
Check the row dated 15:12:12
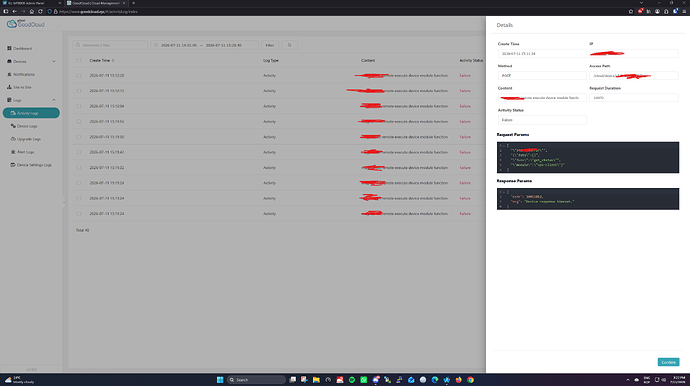pos(79,91)
